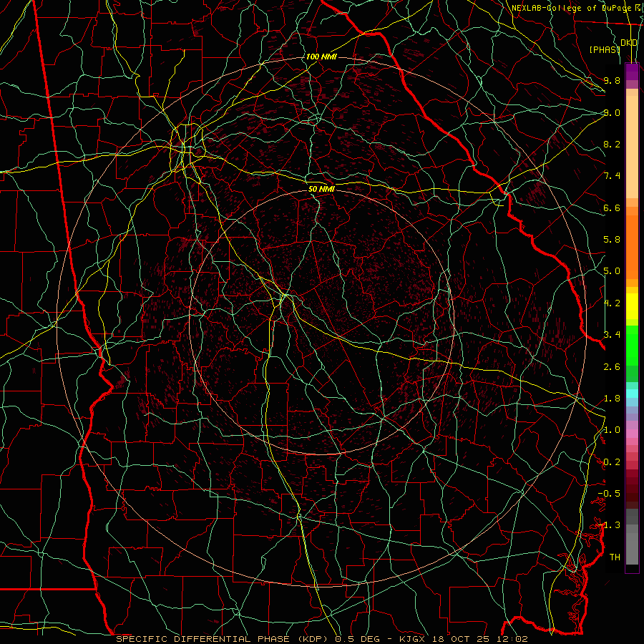Screen dimensions: 644x644
Task: Click the [PHAS] legend heading
Action: pos(605,49)
